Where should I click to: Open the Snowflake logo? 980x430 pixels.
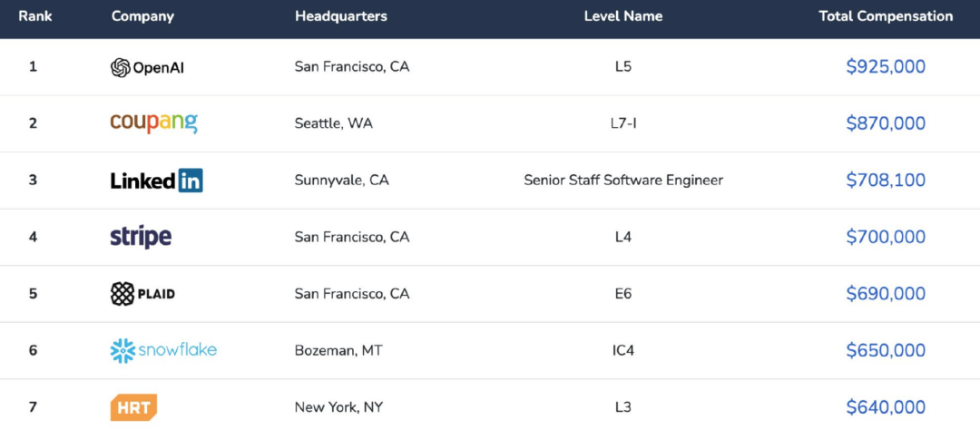tap(163, 351)
